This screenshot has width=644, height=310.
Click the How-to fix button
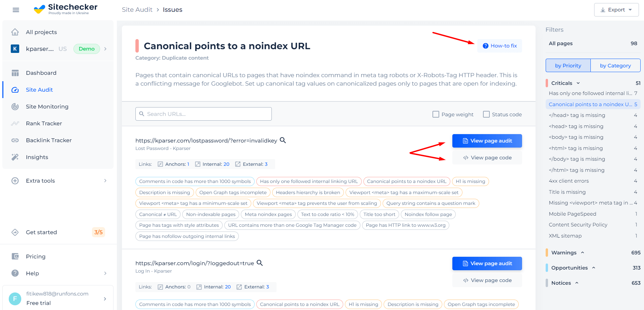[500, 46]
